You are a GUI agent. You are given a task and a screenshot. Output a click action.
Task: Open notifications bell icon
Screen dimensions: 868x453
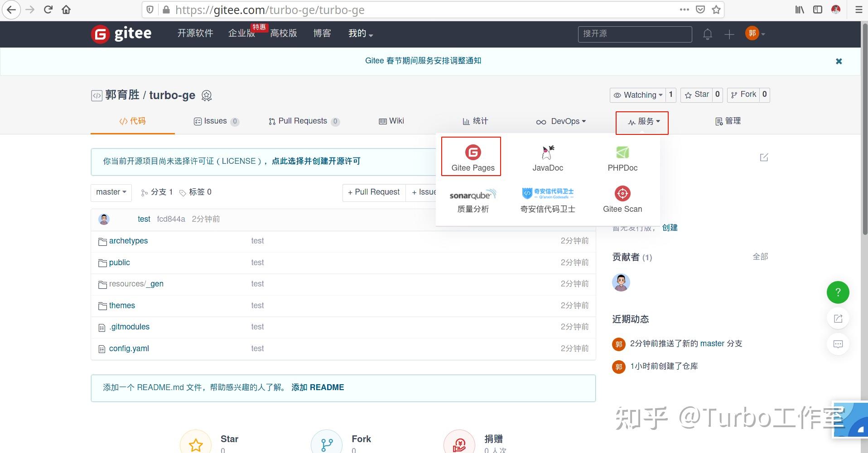coord(708,34)
